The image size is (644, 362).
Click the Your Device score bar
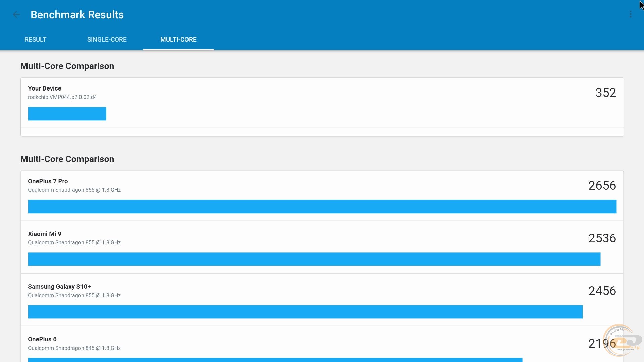(67, 114)
